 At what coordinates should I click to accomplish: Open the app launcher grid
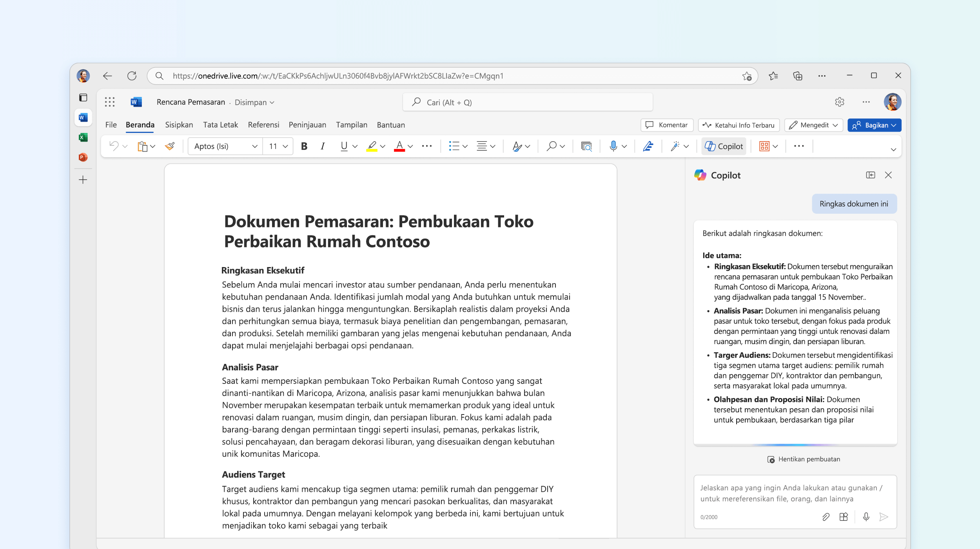coord(110,102)
